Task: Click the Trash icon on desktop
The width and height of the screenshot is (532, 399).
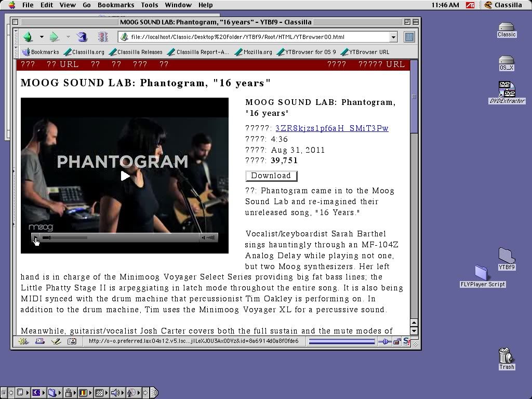Action: [507, 358]
